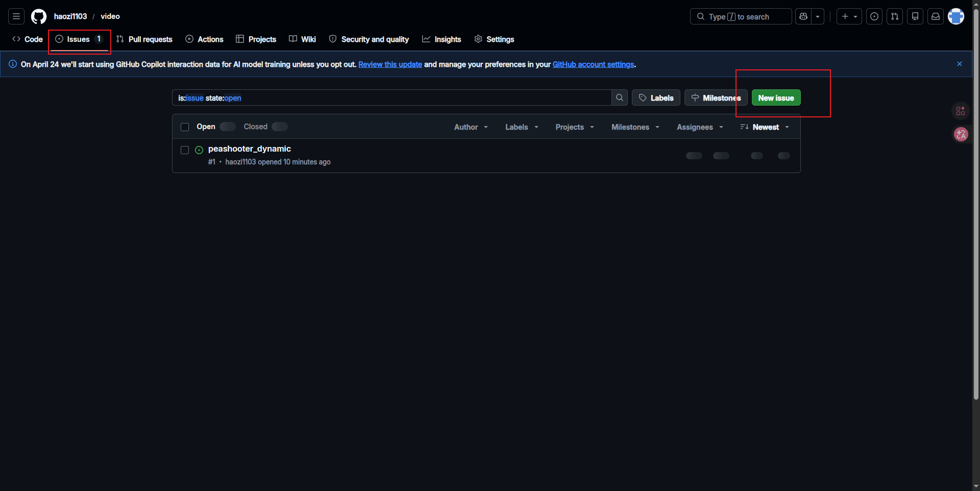Image resolution: width=980 pixels, height=491 pixels.
Task: Switch to the Pull requests tab
Action: click(144, 39)
